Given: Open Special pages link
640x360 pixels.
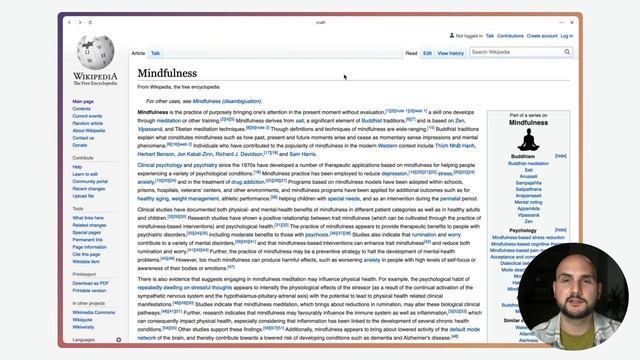Looking at the screenshot, I should [x=87, y=232].
